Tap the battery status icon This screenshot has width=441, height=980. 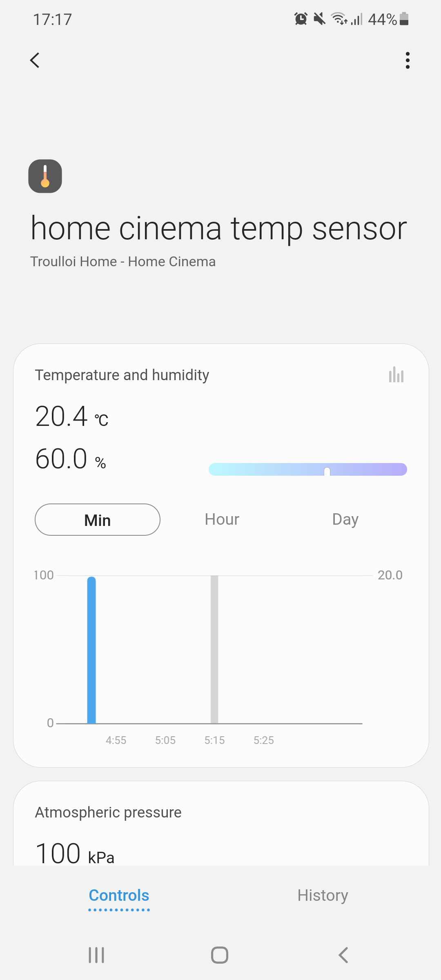pos(404,19)
